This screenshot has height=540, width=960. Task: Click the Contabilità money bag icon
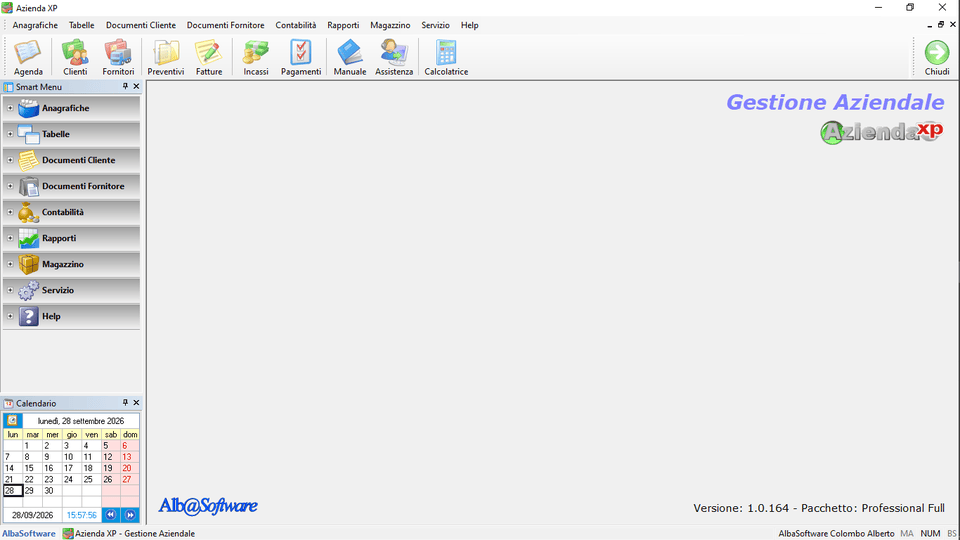pyautogui.click(x=28, y=212)
